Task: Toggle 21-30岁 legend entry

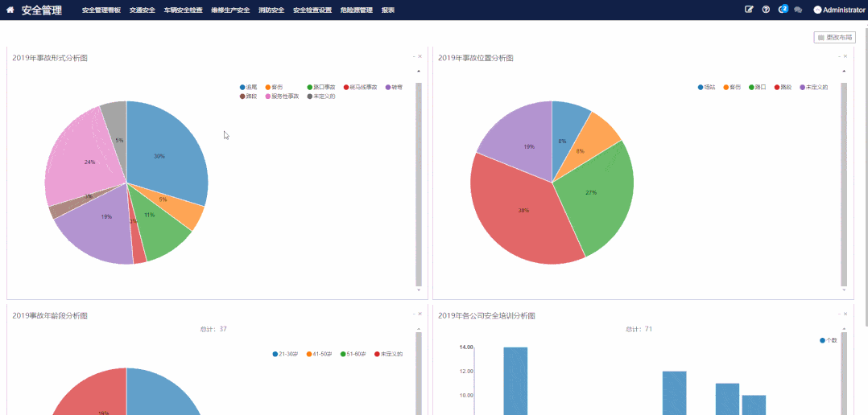Action: pyautogui.click(x=286, y=354)
